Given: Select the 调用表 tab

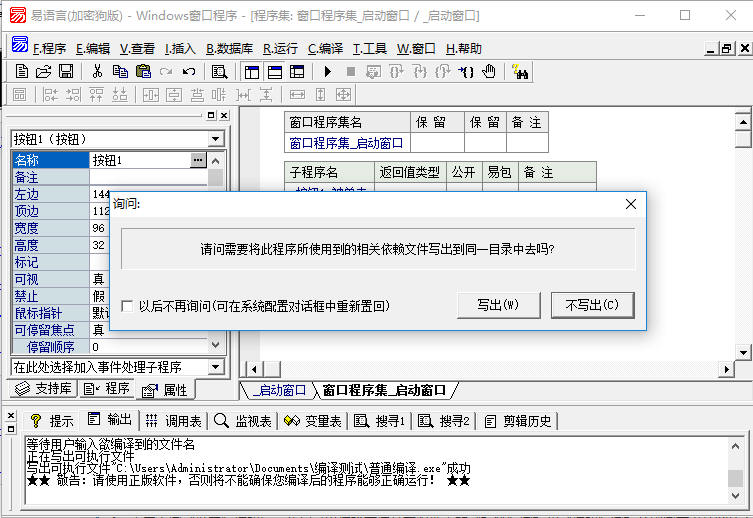Looking at the screenshot, I should [x=174, y=420].
